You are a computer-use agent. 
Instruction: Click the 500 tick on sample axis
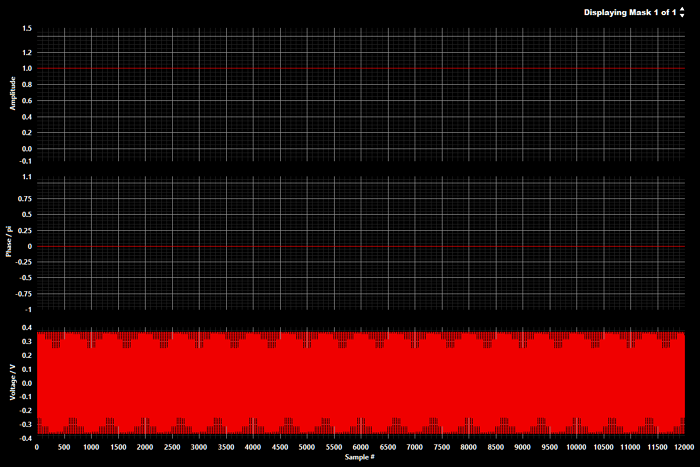pyautogui.click(x=64, y=447)
